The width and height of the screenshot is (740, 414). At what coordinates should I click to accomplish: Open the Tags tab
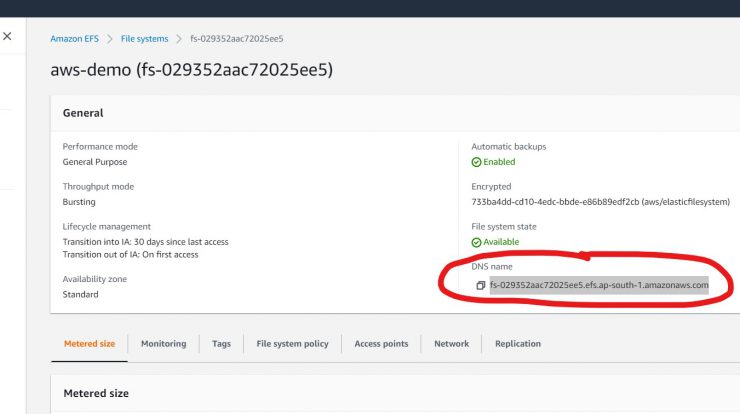(221, 344)
